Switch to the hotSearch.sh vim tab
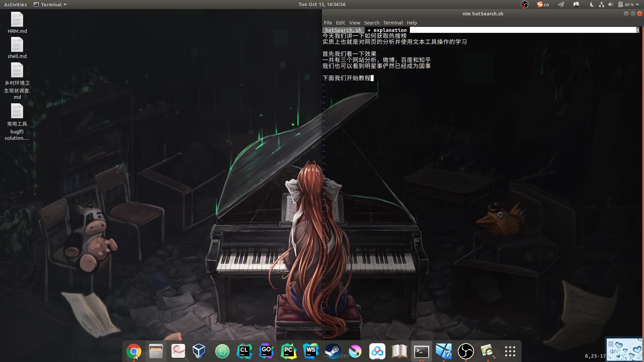The image size is (644, 362). pyautogui.click(x=343, y=30)
